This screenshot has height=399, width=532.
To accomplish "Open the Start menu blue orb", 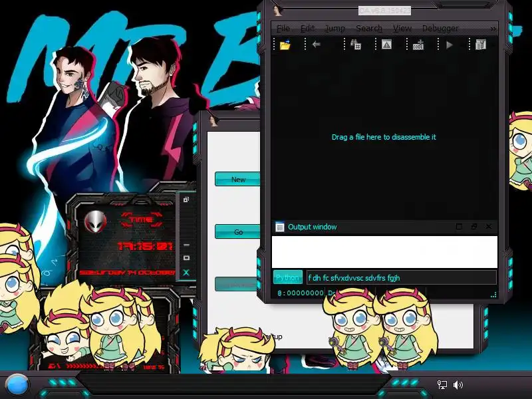I will 17,385.
